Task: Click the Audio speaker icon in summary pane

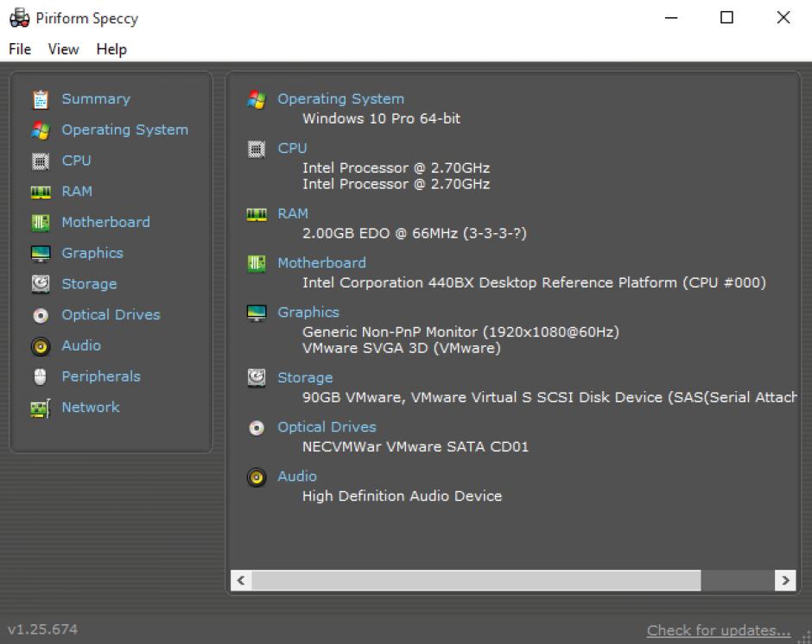Action: pos(257,477)
